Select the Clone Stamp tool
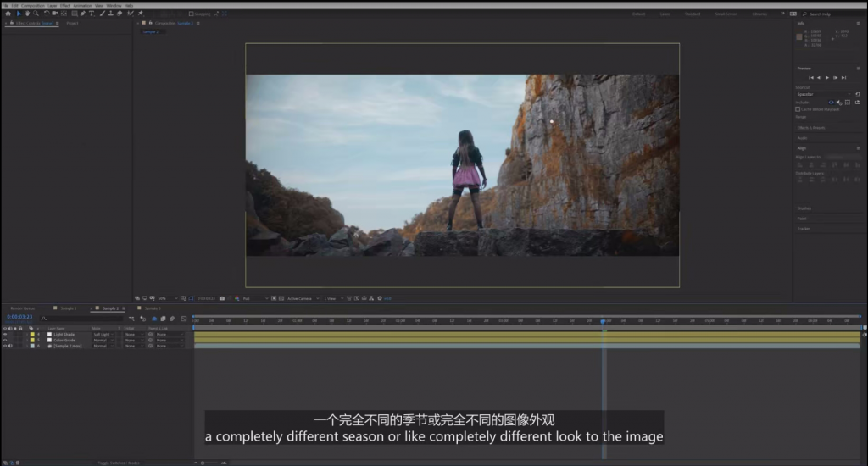This screenshot has height=466, width=868. [x=111, y=14]
